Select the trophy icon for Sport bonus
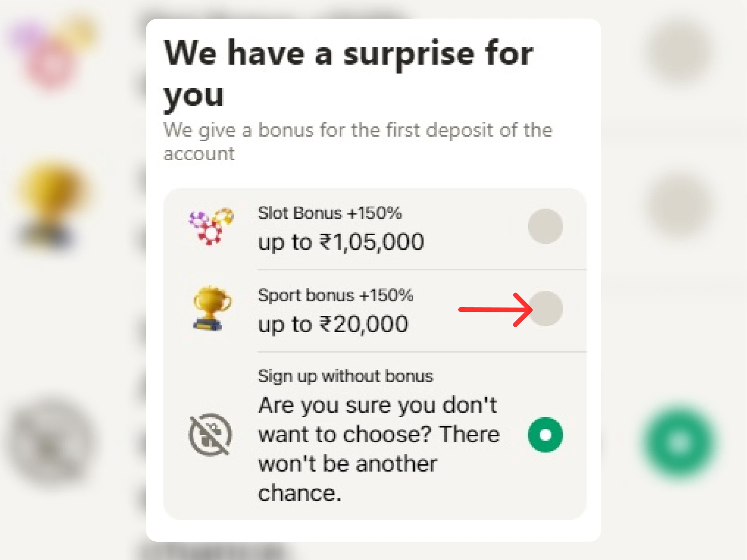Viewport: 747px width, 560px height. [x=211, y=309]
